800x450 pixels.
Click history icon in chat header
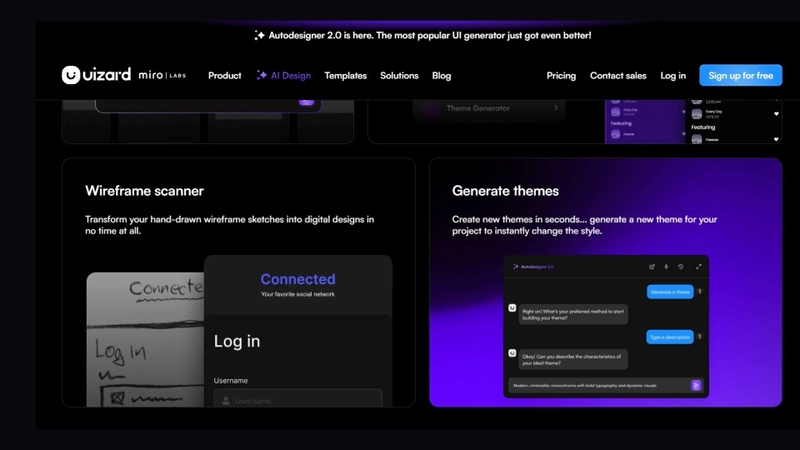tap(680, 266)
